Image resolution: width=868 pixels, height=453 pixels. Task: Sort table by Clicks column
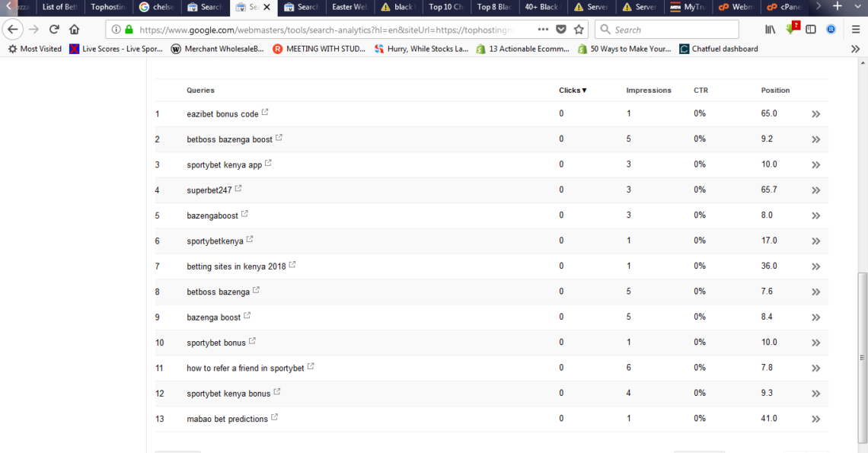click(x=573, y=91)
